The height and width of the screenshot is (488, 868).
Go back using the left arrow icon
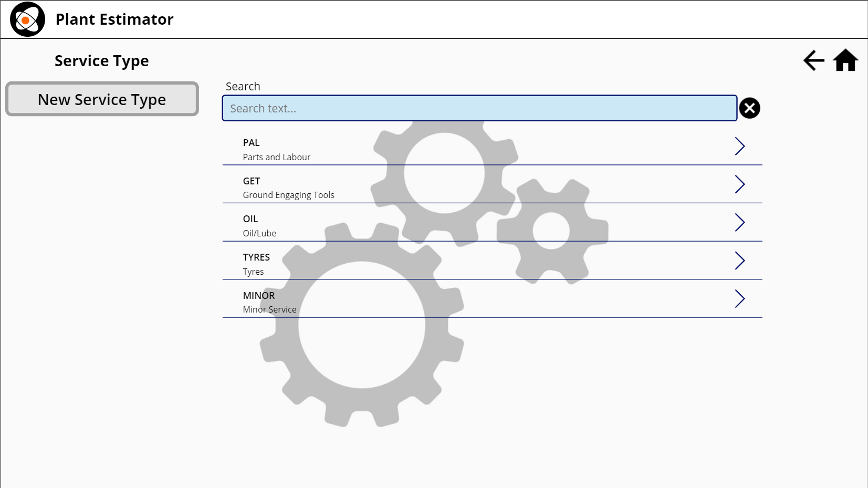813,60
